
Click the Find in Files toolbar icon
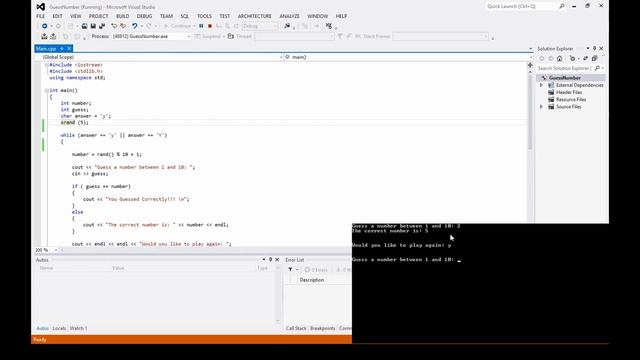pos(287,26)
